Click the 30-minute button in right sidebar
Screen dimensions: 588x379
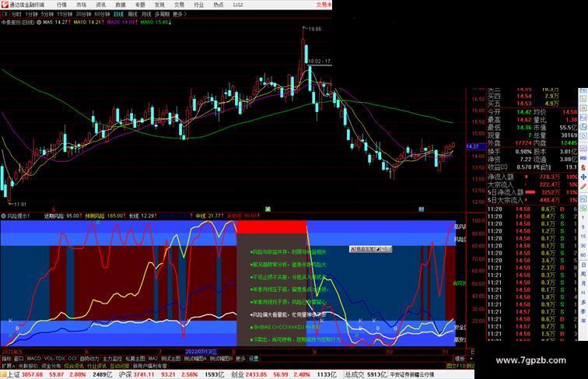point(583,246)
